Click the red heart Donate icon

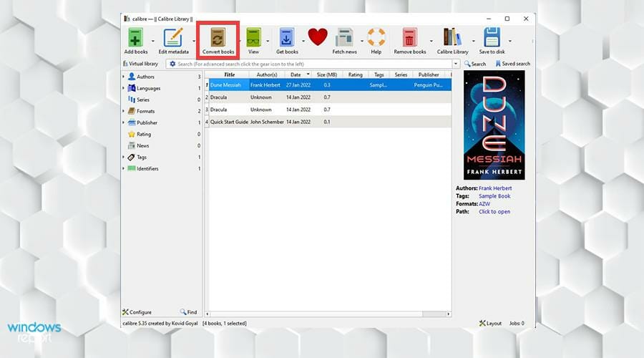coord(318,37)
